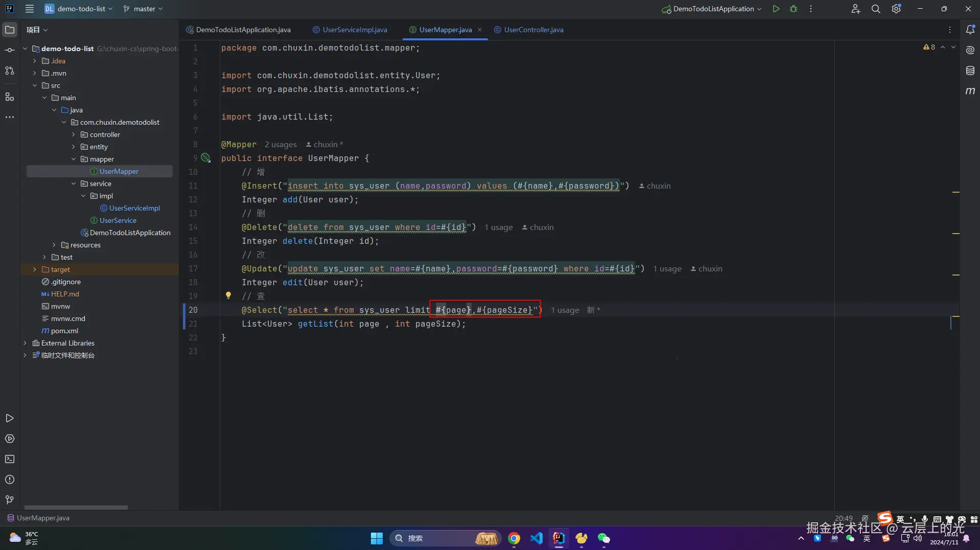Collapse the src folder
980x550 pixels.
tap(34, 85)
